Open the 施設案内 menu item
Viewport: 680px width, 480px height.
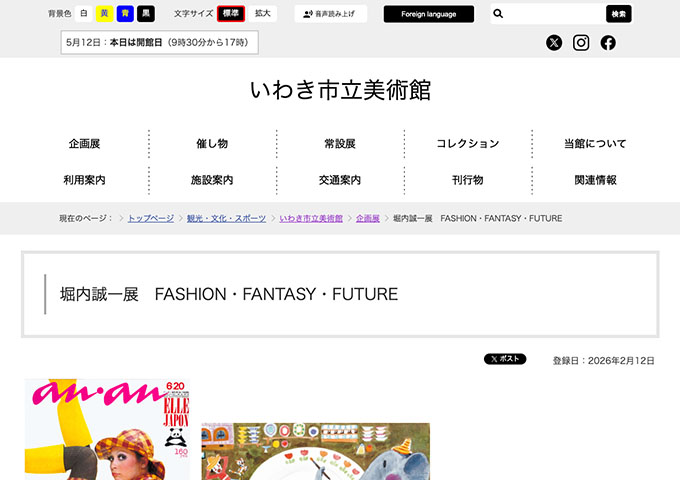coord(212,180)
